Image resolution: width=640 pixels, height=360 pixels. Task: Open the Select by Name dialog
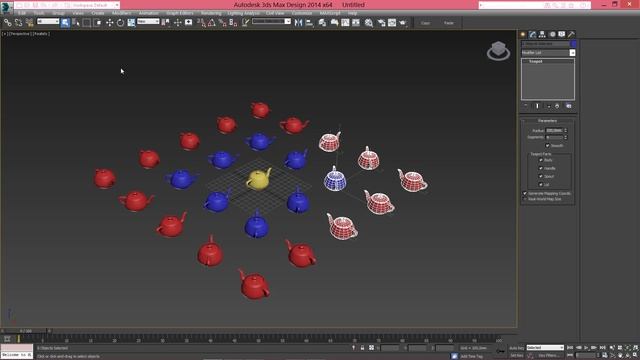click(76, 23)
